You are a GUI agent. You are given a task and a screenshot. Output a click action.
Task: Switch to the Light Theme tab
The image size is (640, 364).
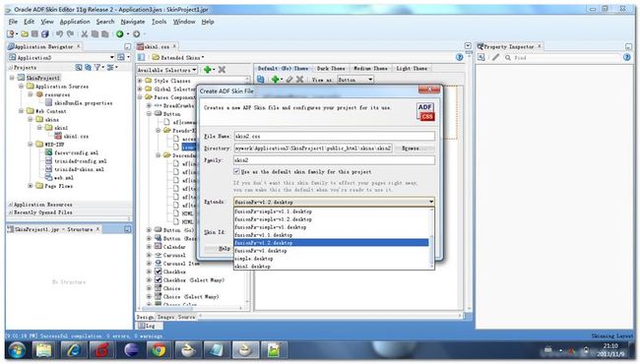(412, 69)
